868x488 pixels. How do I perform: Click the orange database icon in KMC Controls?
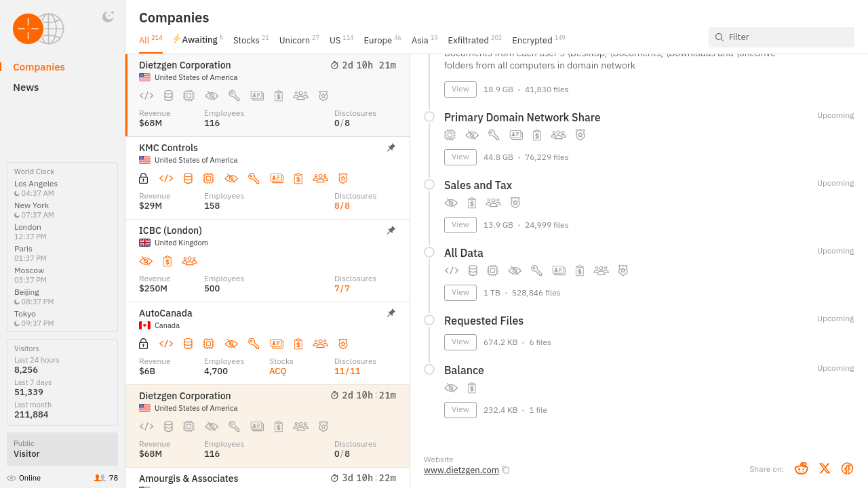pyautogui.click(x=188, y=178)
